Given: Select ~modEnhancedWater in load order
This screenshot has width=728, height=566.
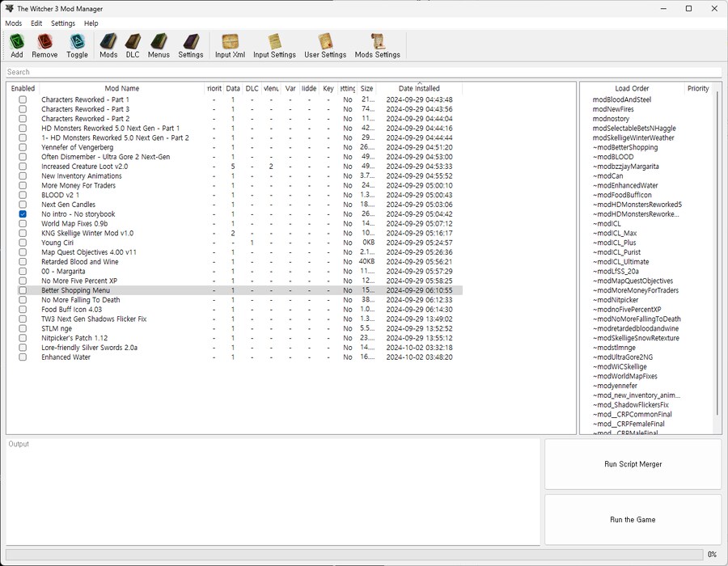Looking at the screenshot, I should [x=625, y=186].
